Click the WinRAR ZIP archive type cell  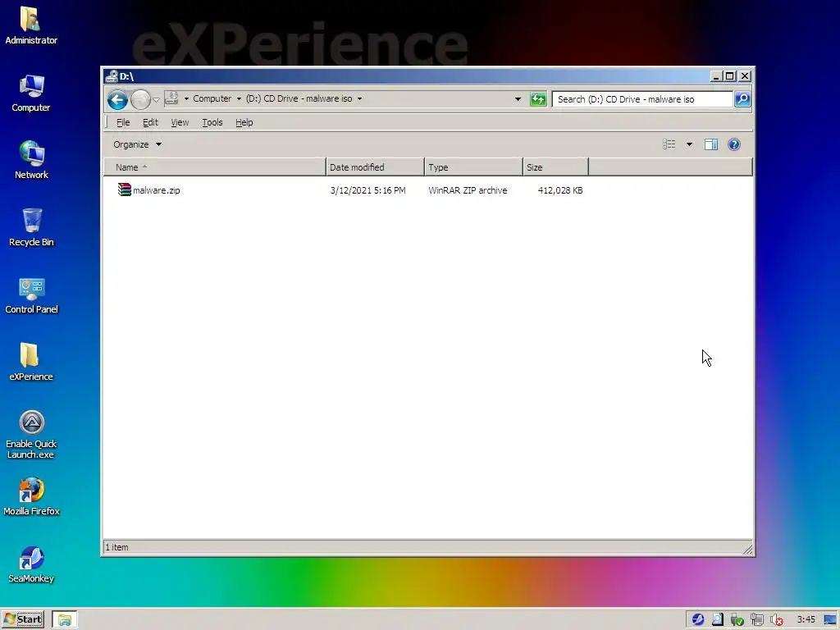pyautogui.click(x=467, y=190)
